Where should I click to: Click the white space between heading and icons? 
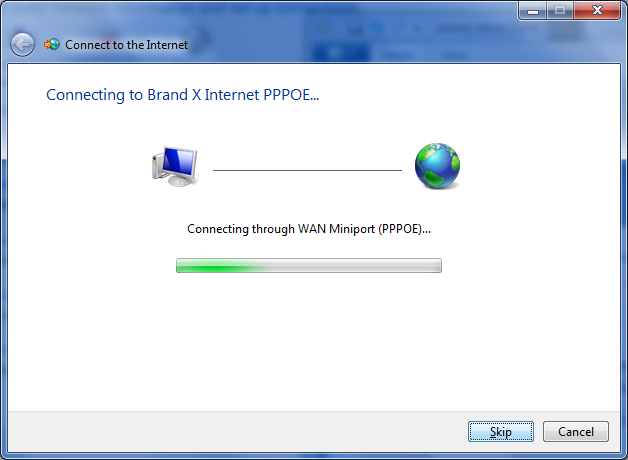(x=312, y=122)
